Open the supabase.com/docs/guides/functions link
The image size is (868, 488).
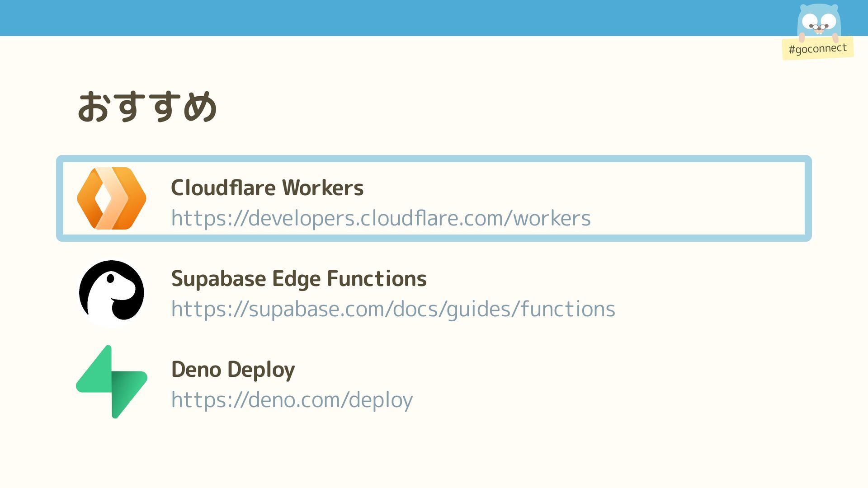point(393,309)
